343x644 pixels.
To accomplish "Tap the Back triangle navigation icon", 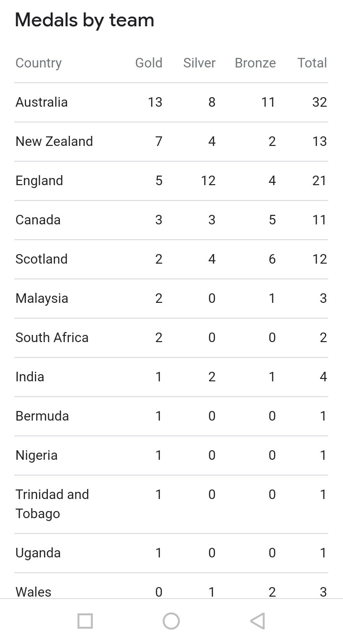I will click(257, 621).
